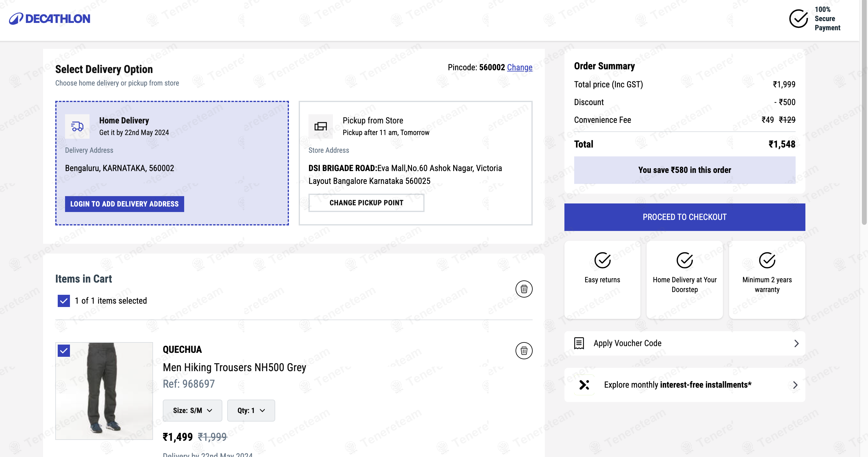868x457 pixels.
Task: Click Proceed to Checkout button
Action: pos(684,217)
